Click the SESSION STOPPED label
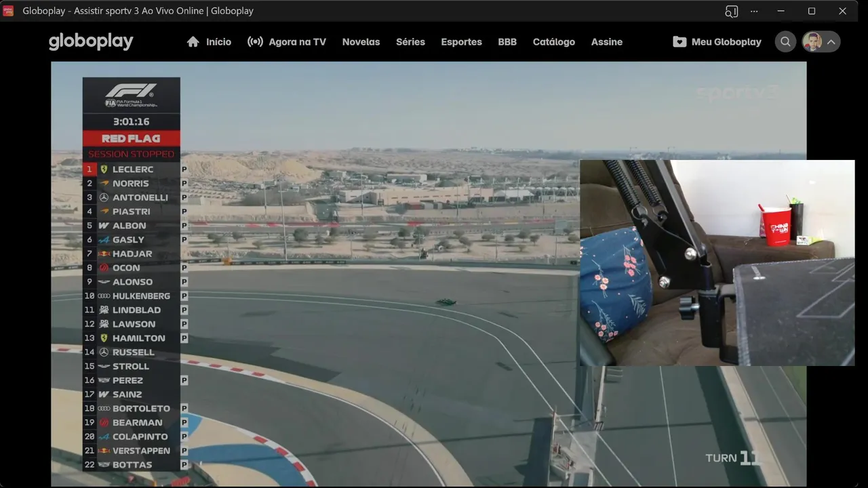This screenshot has height=488, width=868. (132, 154)
